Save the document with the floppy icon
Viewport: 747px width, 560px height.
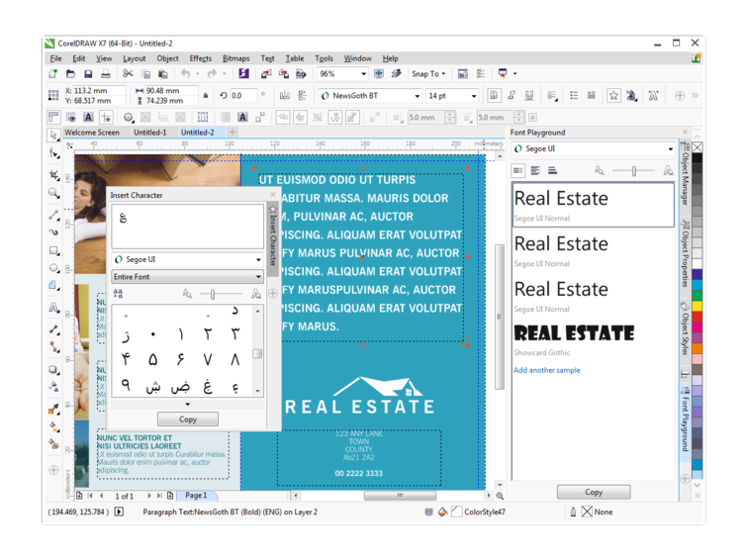coord(88,74)
